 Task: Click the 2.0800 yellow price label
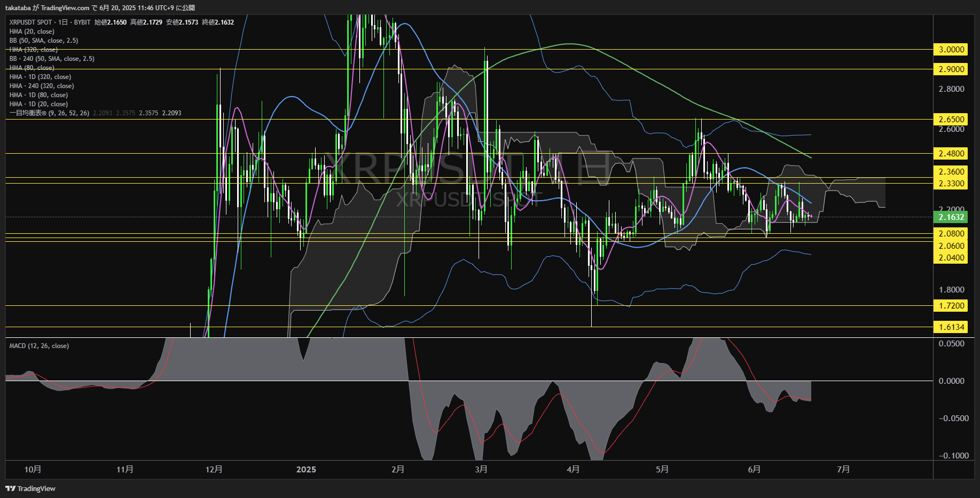(x=951, y=234)
